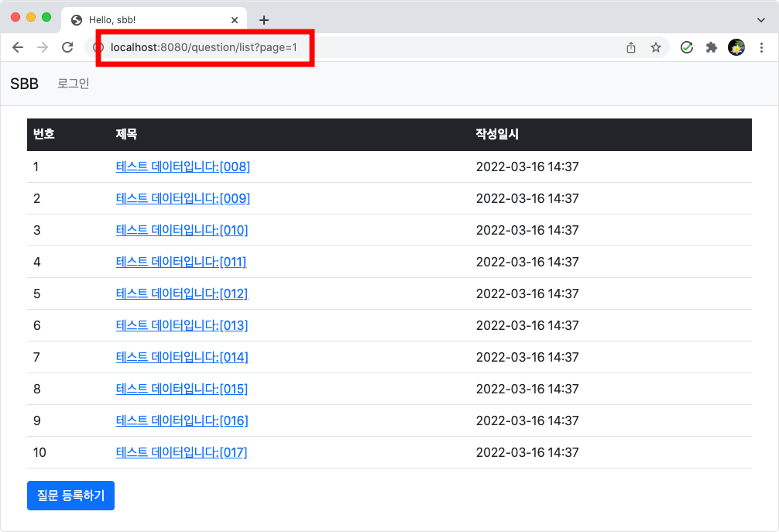Close the Hello, sbb! tab
Screen dimensions: 779x532
coord(235,20)
